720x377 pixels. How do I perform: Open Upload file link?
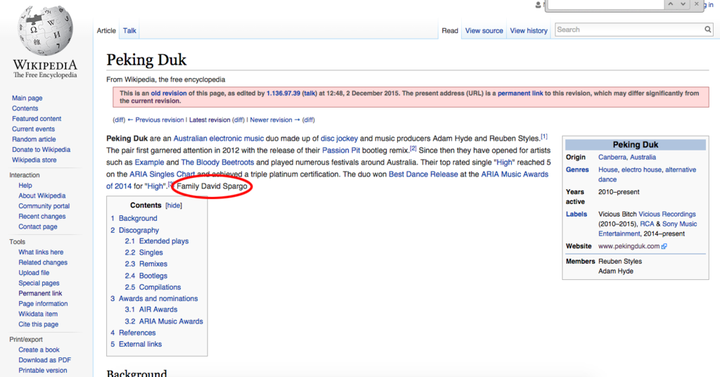pos(34,272)
